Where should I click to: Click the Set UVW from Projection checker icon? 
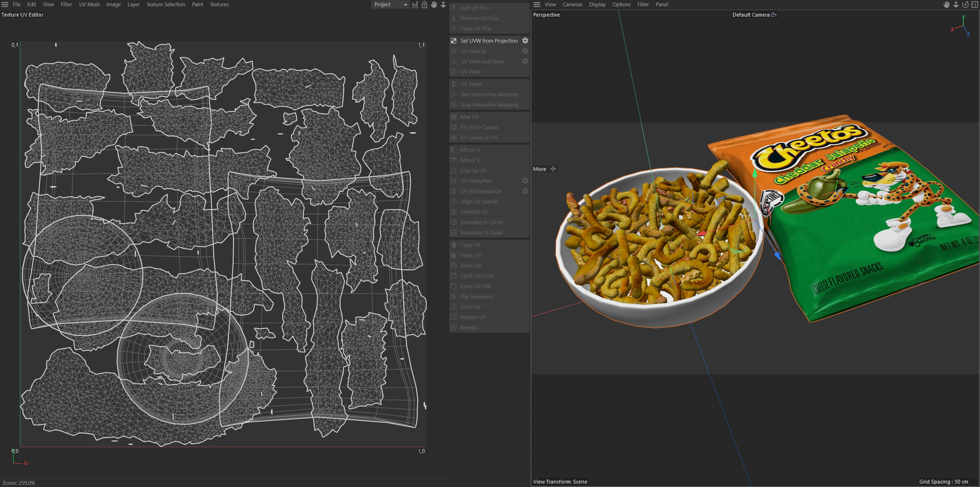coord(453,41)
